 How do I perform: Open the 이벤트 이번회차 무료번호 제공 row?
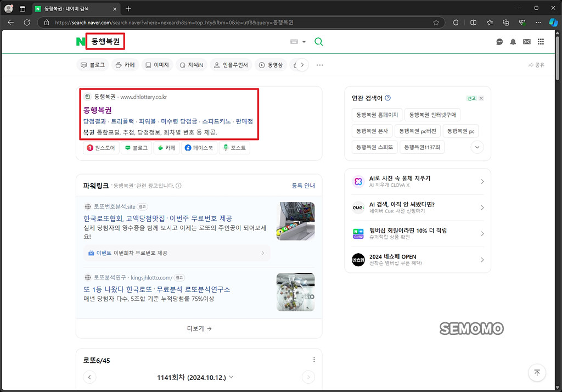coord(176,253)
